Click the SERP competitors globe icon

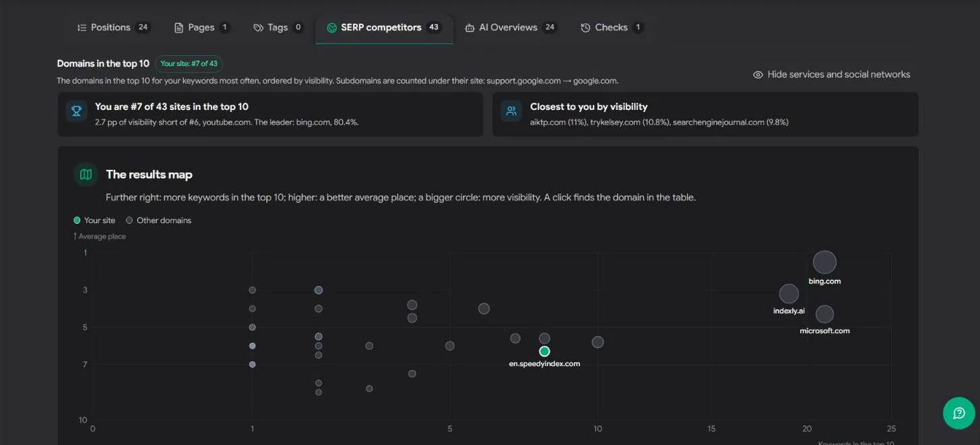point(331,28)
